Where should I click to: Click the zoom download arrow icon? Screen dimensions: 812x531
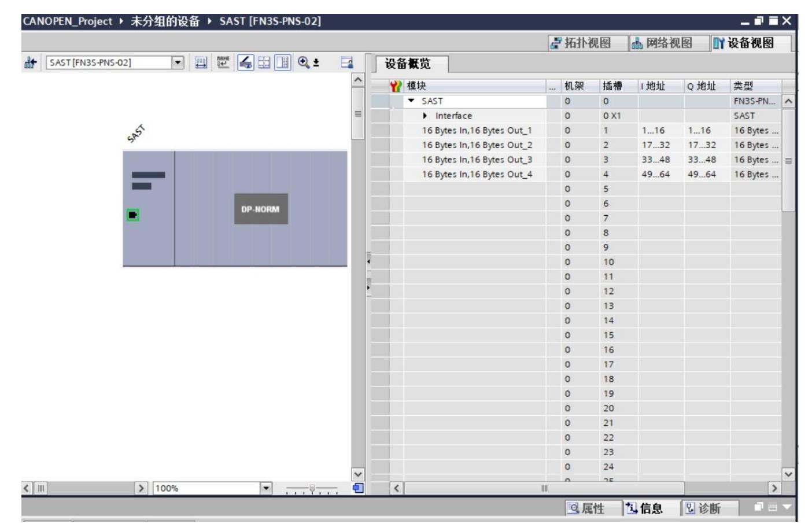click(x=316, y=62)
